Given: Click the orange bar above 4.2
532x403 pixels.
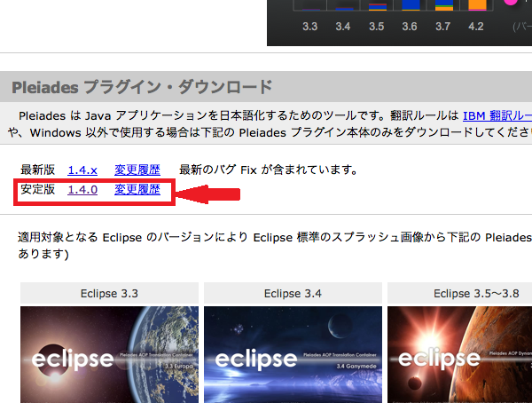Looking at the screenshot, I should (477, 4).
